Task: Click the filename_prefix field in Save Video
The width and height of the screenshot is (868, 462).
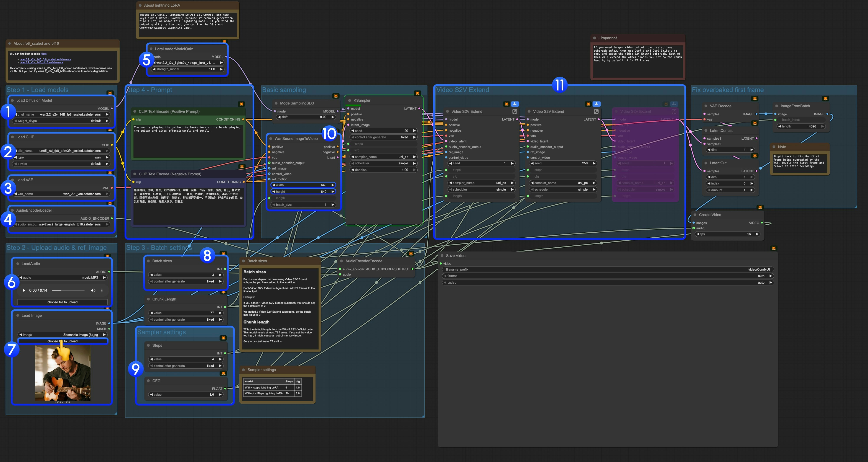Action: point(607,269)
